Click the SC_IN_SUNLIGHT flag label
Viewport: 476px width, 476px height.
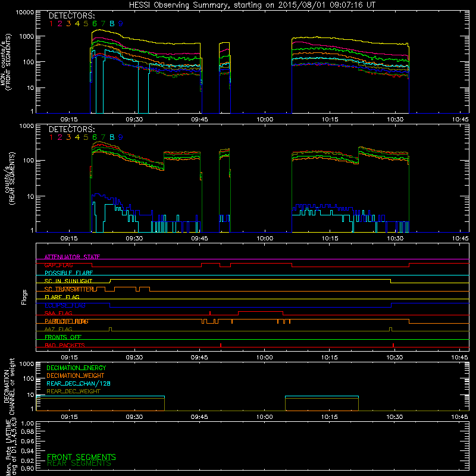(68, 281)
